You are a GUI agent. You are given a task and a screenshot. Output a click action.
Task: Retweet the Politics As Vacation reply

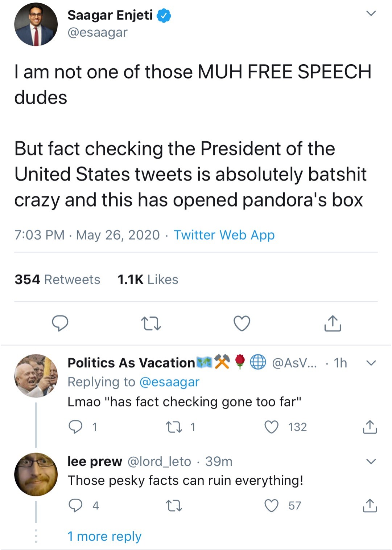click(x=174, y=427)
